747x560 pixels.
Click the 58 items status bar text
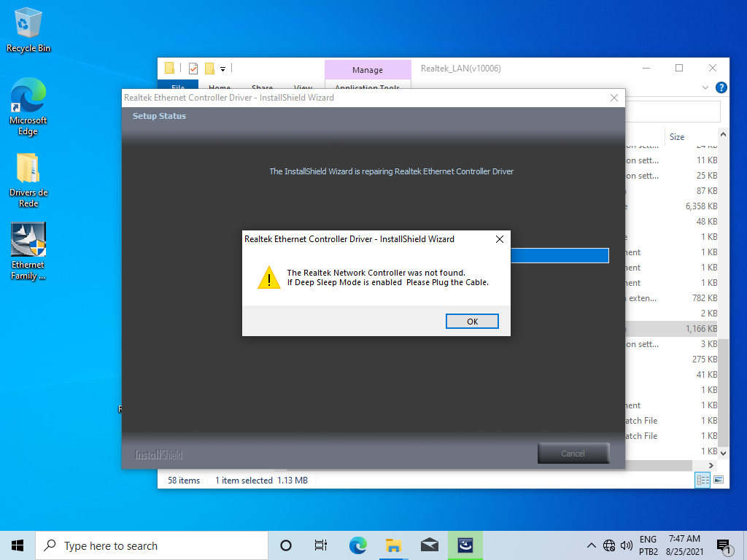tap(184, 481)
